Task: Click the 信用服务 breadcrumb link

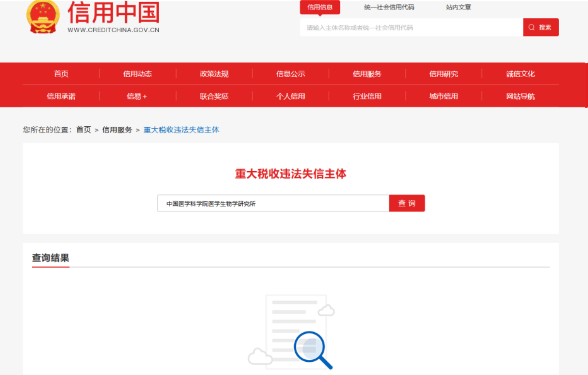Action: (x=117, y=130)
